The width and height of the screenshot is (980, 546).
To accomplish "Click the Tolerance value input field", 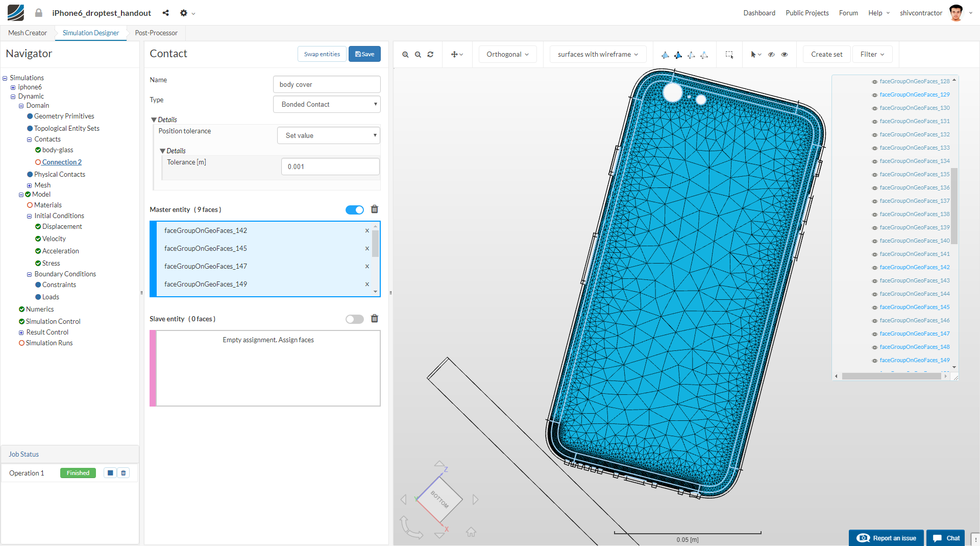I will coord(330,167).
